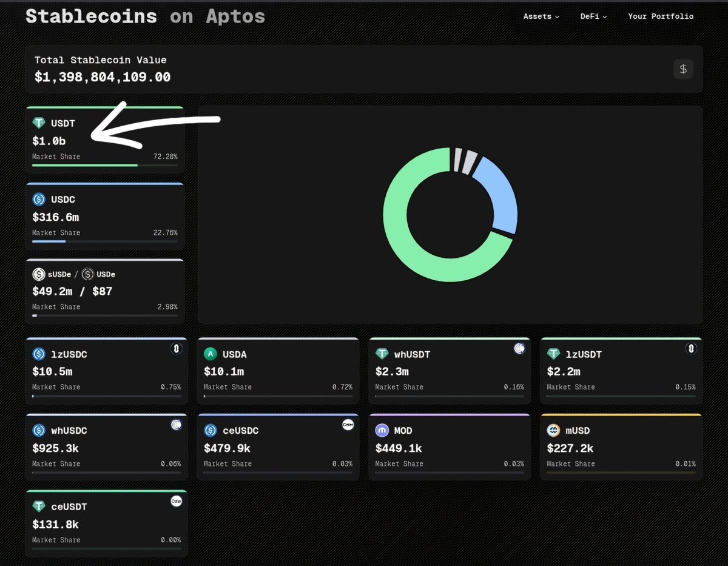Select the blue USDC donut segment
Viewport: 728px width, 566px height.
(501, 194)
